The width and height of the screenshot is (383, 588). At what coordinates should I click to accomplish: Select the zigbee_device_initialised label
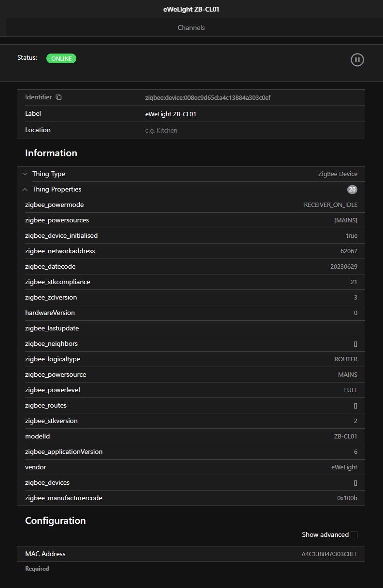(61, 236)
